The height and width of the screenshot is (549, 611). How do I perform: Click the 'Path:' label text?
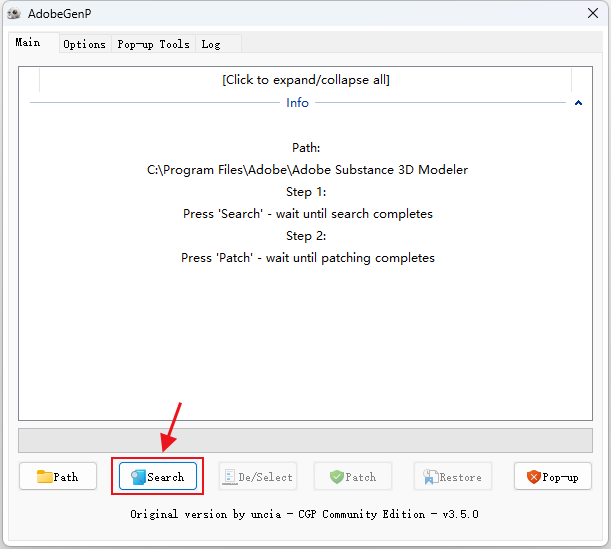306,148
